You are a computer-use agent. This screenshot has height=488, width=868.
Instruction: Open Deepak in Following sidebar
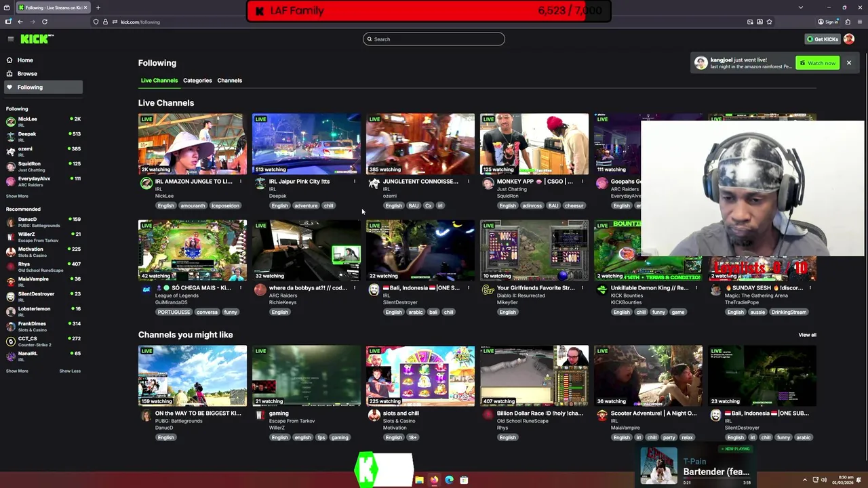point(43,137)
